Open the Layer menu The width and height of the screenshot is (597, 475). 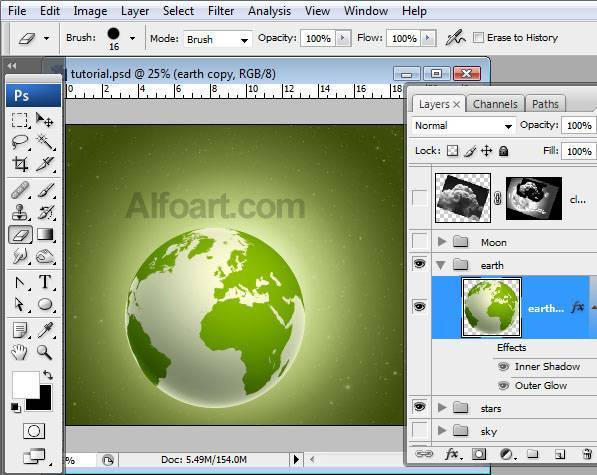pyautogui.click(x=135, y=11)
